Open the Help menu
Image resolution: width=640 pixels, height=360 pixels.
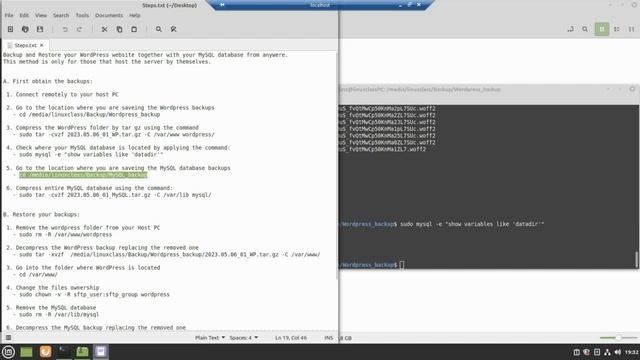point(135,15)
